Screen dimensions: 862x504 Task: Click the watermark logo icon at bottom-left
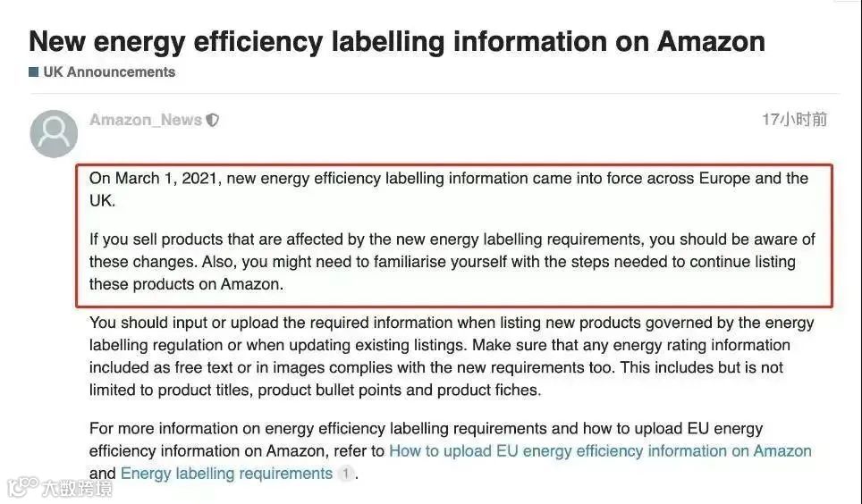click(22, 486)
